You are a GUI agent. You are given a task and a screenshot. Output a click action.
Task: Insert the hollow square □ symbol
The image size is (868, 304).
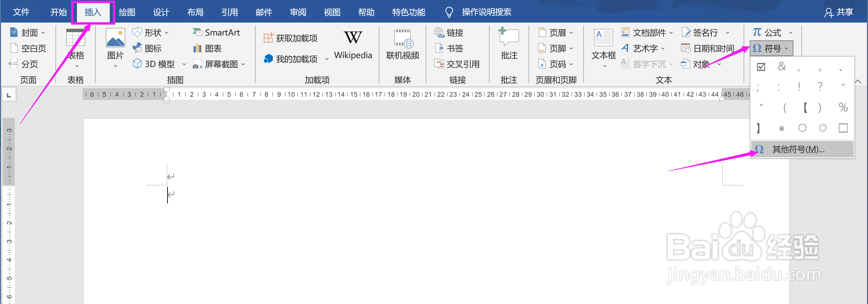[x=843, y=128]
